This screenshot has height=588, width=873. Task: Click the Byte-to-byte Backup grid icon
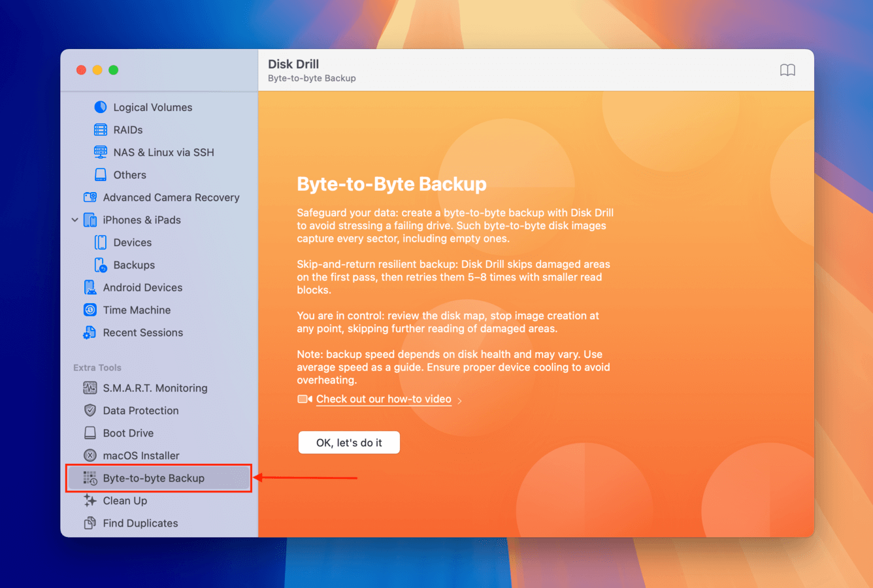click(x=90, y=478)
